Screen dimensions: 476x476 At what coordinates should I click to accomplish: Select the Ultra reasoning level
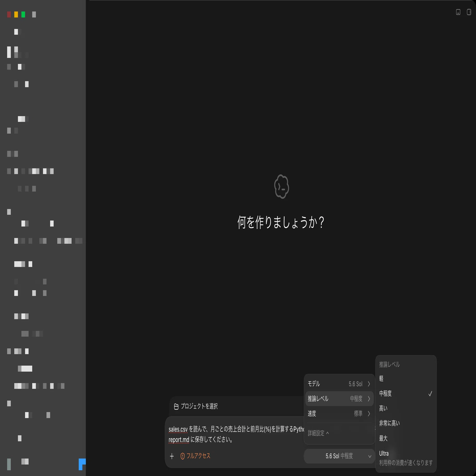406,458
